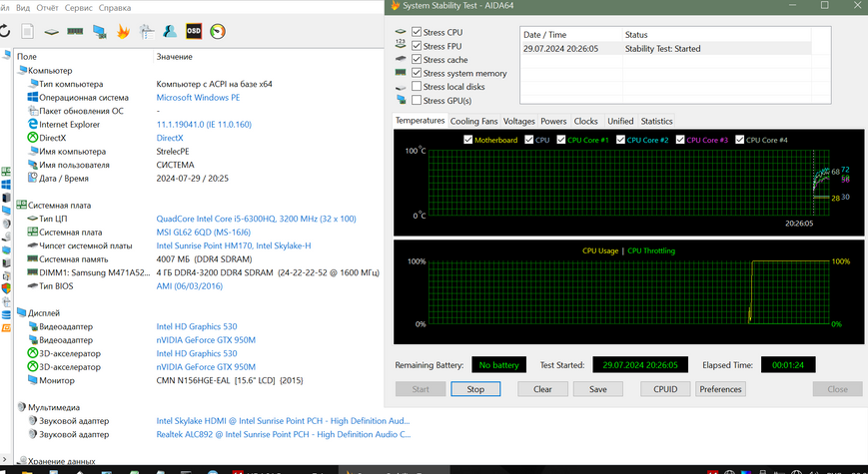Click the Windows logo icon beside Операционная система

[33, 98]
